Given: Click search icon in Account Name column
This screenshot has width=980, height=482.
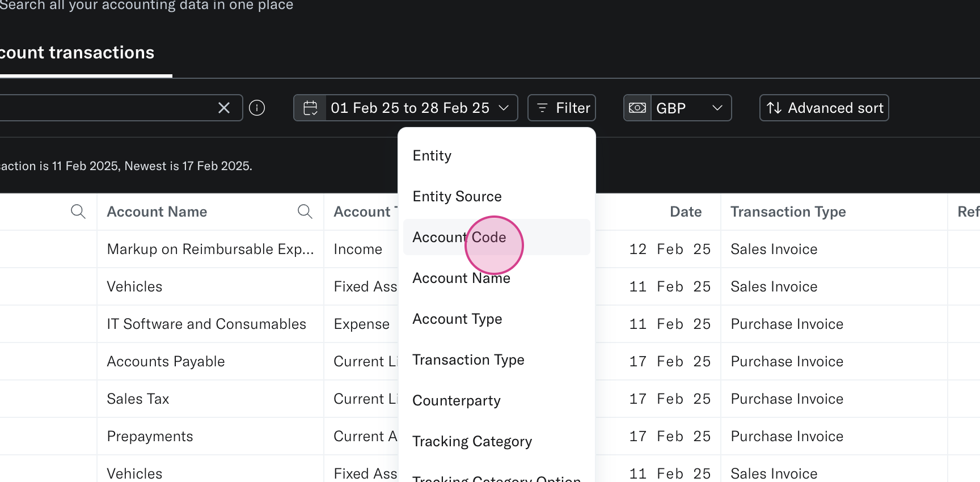Looking at the screenshot, I should pos(305,212).
